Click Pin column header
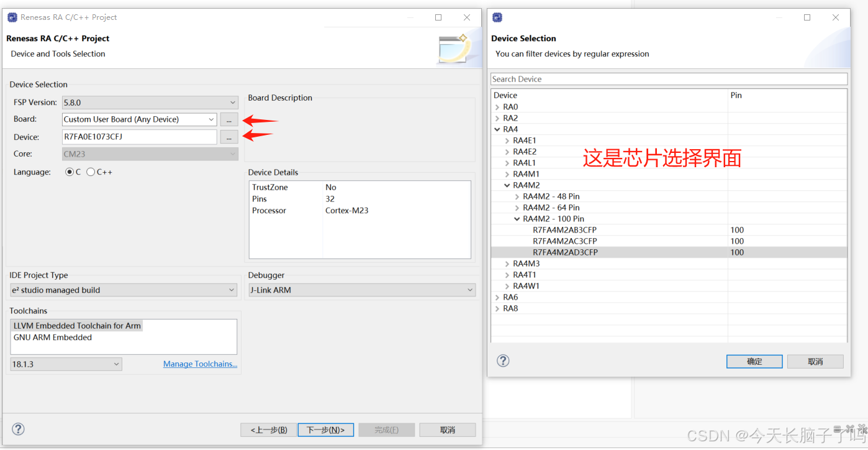Image resolution: width=868 pixels, height=450 pixels. tap(787, 95)
